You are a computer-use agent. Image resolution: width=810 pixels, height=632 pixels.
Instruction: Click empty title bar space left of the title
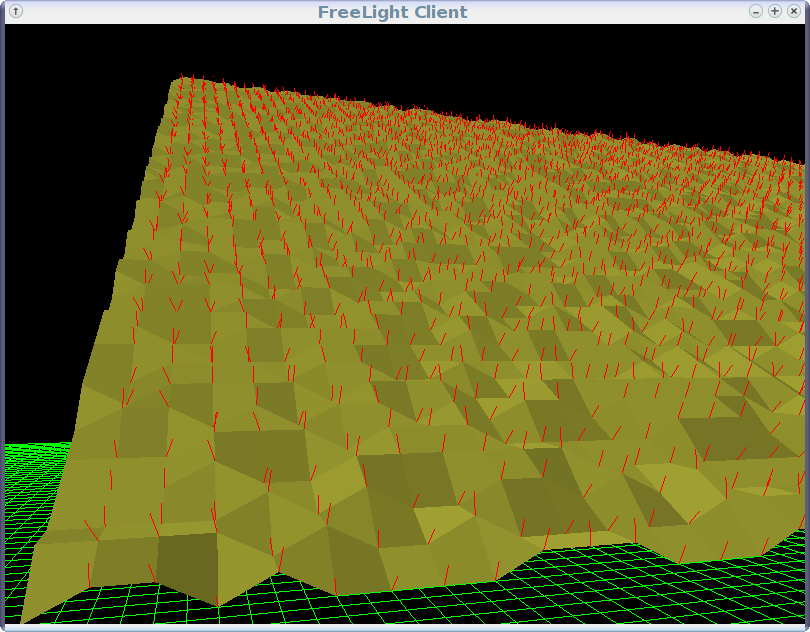click(160, 12)
